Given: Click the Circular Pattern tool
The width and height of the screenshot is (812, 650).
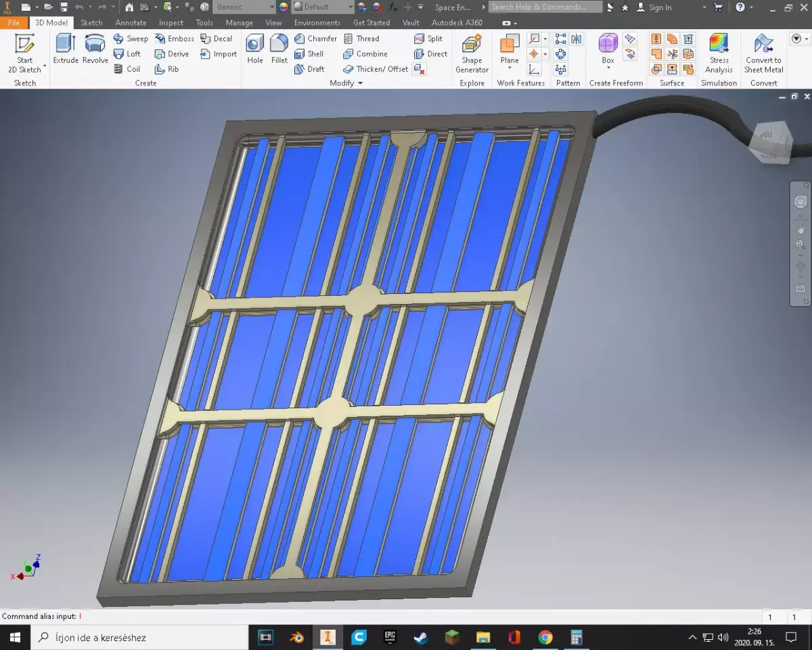Looking at the screenshot, I should pos(561,53).
